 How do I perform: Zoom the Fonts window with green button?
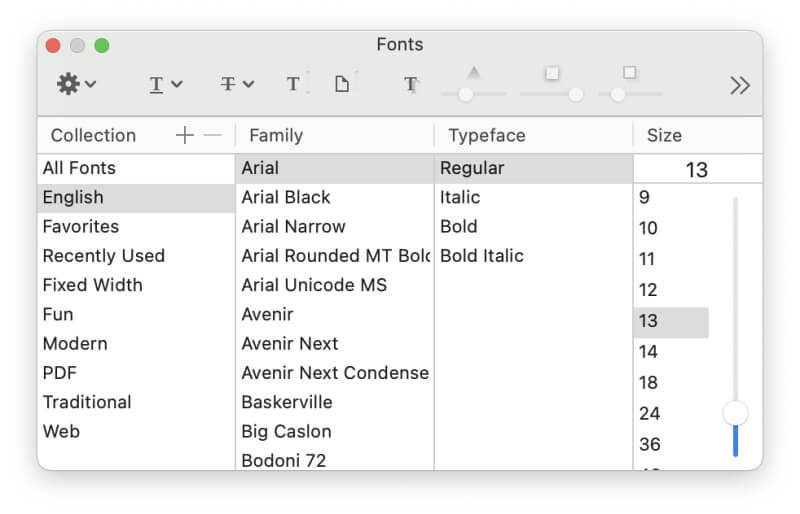[102, 45]
